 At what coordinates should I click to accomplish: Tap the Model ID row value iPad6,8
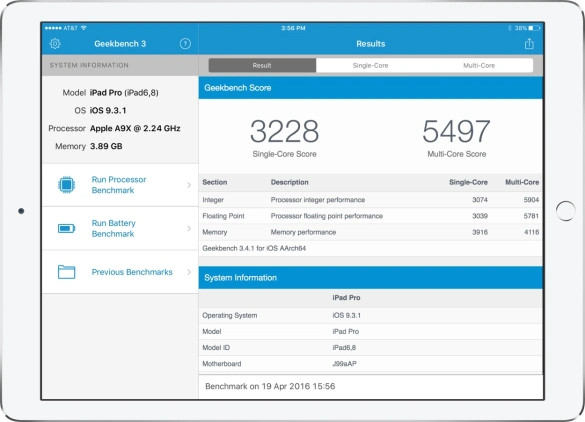pyautogui.click(x=344, y=347)
